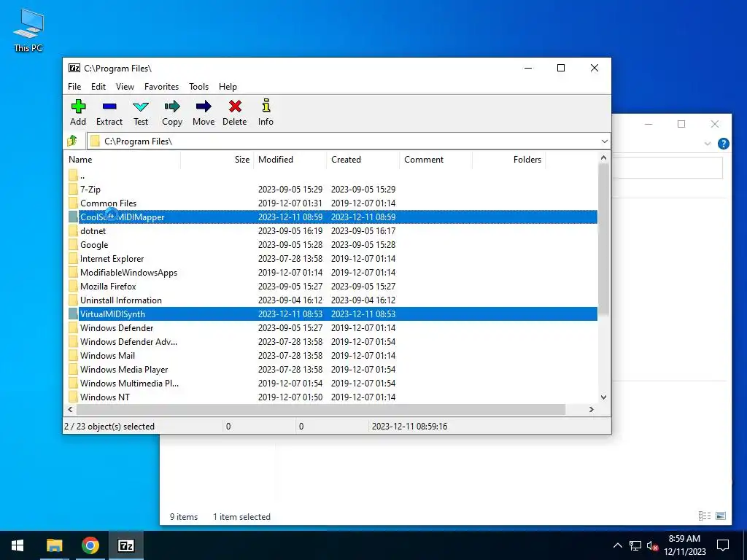The height and width of the screenshot is (560, 747).
Task: Click the Google folder icon
Action: (x=73, y=245)
